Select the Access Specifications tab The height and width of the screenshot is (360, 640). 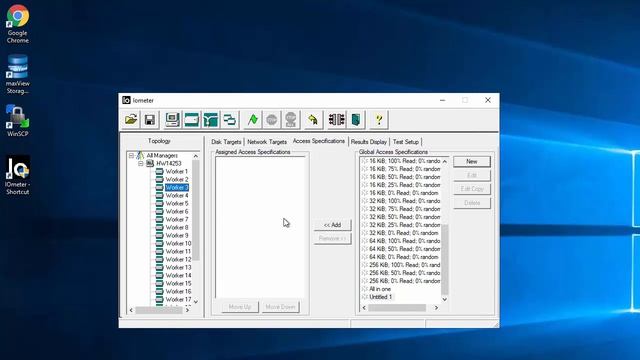tap(319, 141)
